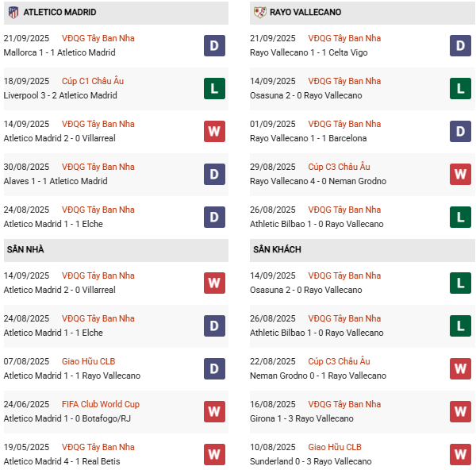Click the Atletico Madrid club crest icon

click(12, 12)
